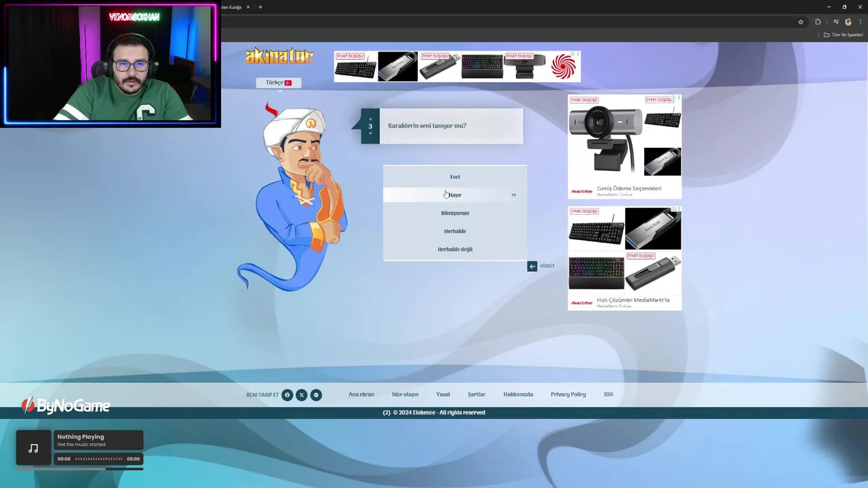
Task: Open the media controls icon in toolbar
Action: click(836, 22)
